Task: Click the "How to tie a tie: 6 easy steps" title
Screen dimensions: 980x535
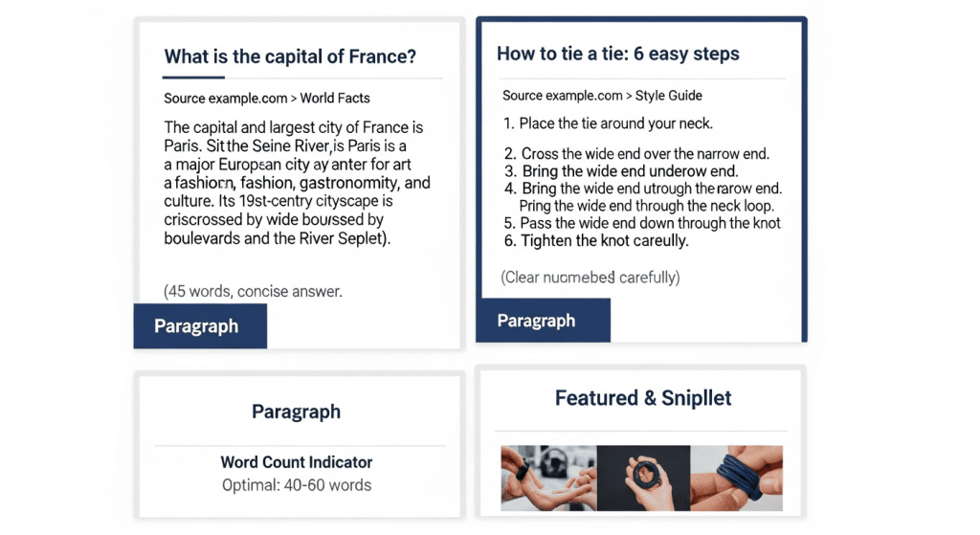Action: pos(617,54)
